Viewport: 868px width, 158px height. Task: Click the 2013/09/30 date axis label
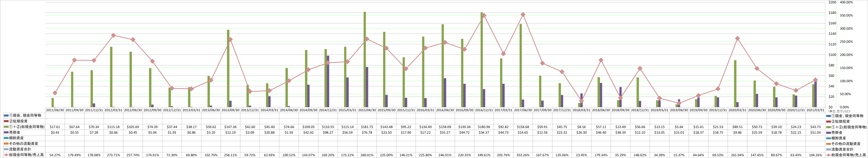[231, 110]
